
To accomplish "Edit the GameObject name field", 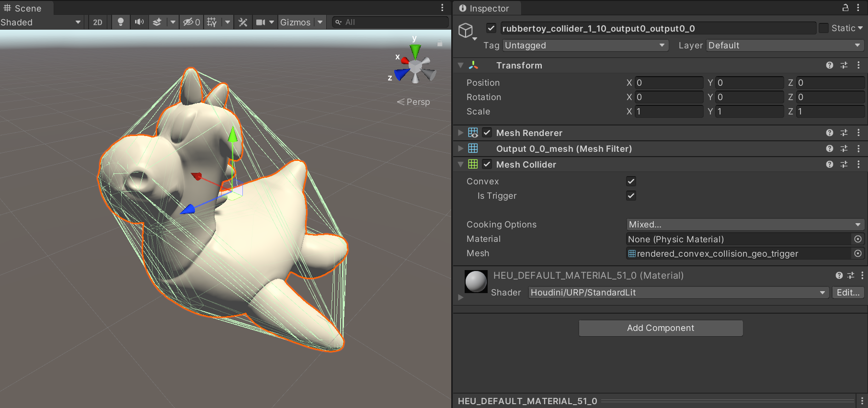I will (x=658, y=28).
